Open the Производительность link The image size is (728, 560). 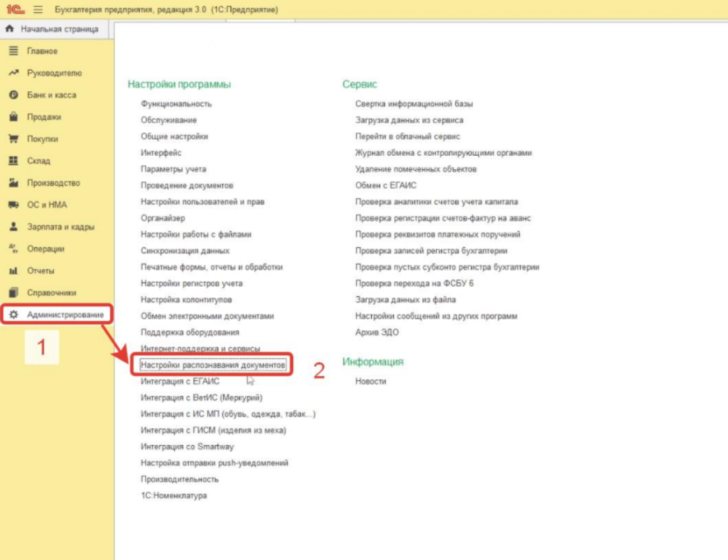(x=180, y=479)
